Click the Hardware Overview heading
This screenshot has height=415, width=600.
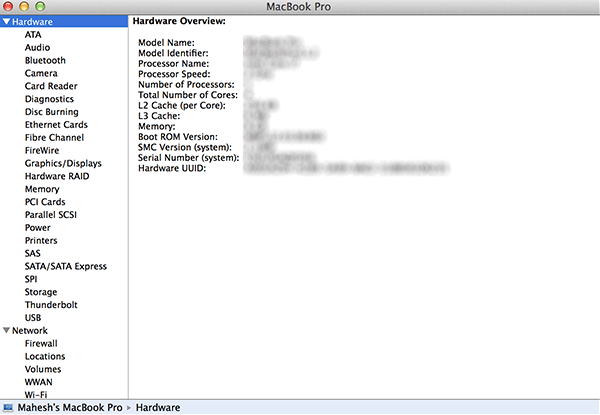click(x=179, y=21)
